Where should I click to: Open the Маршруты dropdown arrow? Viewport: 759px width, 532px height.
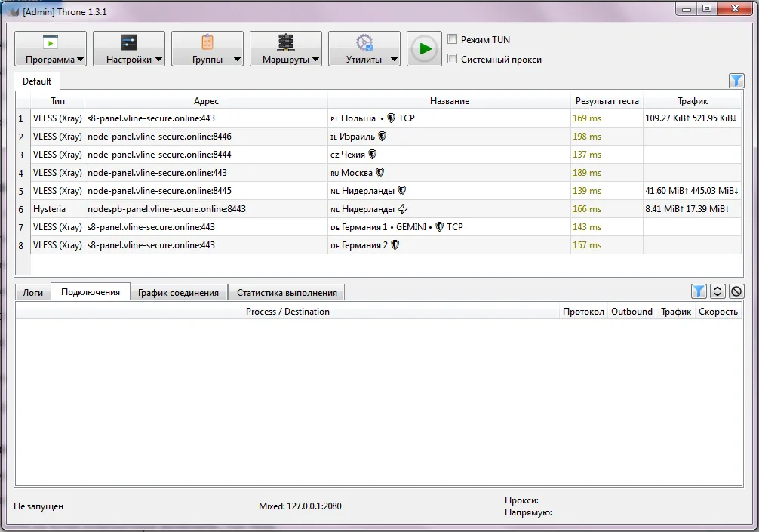tap(315, 60)
